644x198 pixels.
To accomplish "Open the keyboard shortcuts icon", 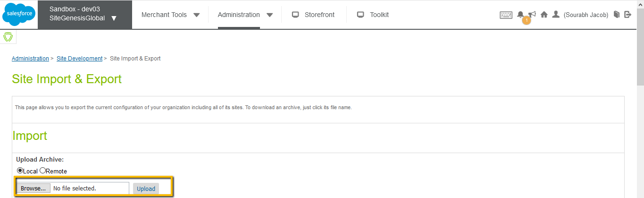I will 506,15.
